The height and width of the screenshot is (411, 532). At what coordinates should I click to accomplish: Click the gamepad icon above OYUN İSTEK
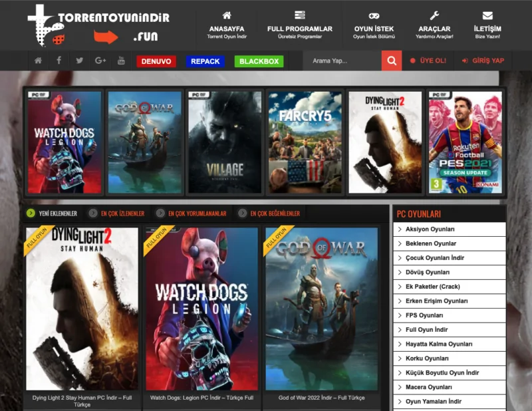pyautogui.click(x=374, y=15)
